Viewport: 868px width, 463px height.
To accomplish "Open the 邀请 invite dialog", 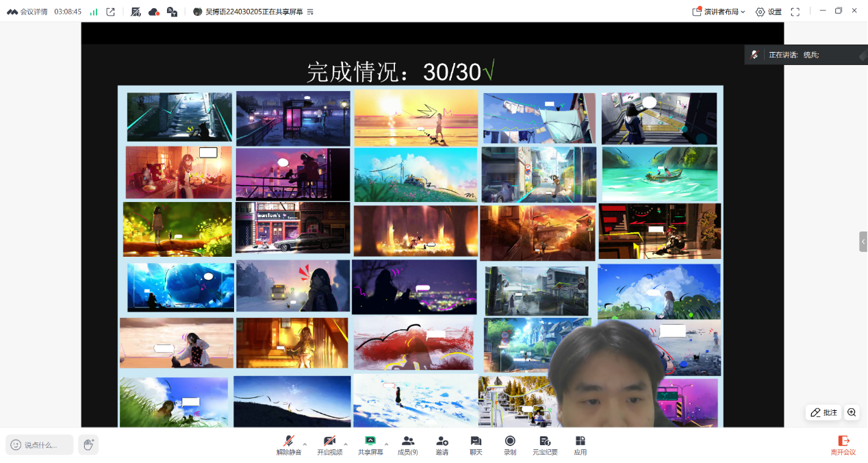I will [442, 445].
